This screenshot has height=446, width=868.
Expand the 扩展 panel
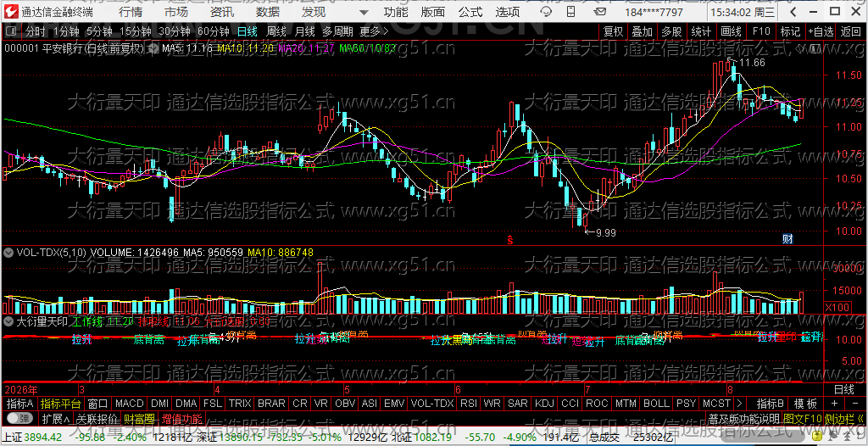(x=55, y=418)
